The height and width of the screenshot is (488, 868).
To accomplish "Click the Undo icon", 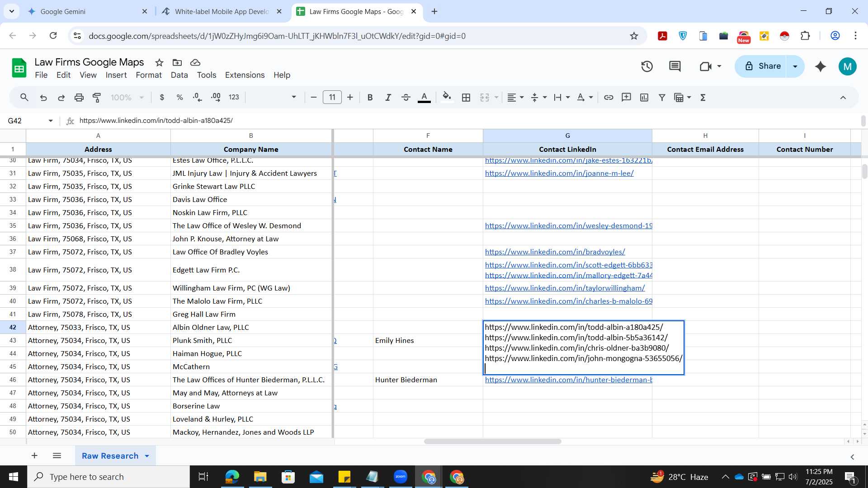I will (x=43, y=97).
